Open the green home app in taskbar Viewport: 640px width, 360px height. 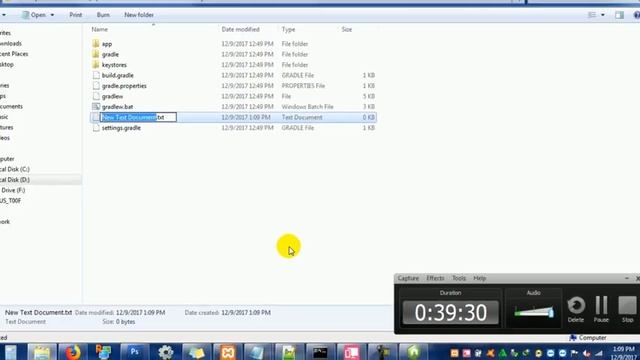[413, 352]
